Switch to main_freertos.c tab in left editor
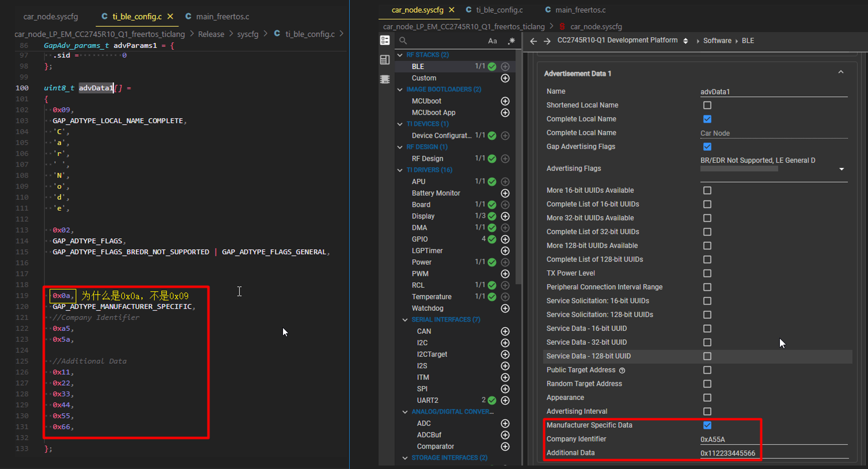Viewport: 868px width, 469px height. (222, 16)
